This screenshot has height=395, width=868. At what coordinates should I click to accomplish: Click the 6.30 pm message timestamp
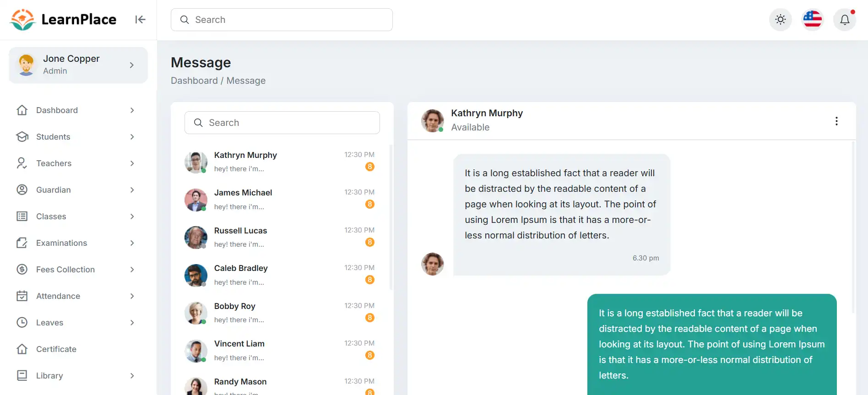[646, 258]
